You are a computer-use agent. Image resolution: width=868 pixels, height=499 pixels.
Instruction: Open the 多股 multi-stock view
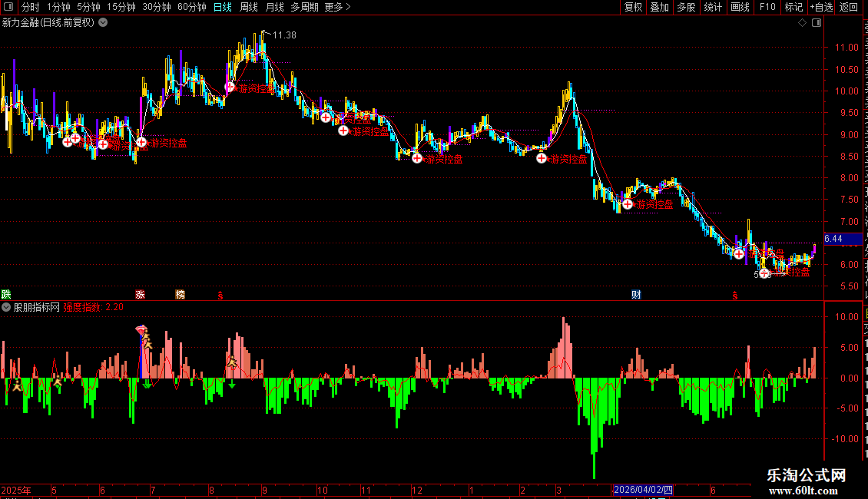coord(686,7)
